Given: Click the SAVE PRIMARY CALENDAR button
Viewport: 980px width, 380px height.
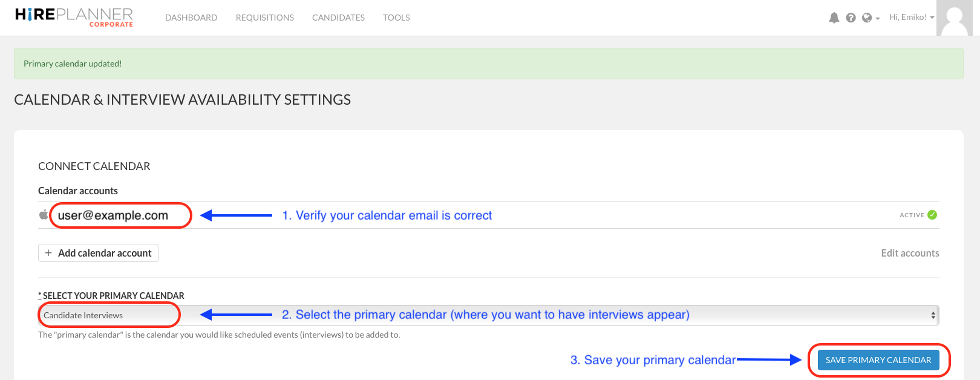Looking at the screenshot, I should coord(878,359).
